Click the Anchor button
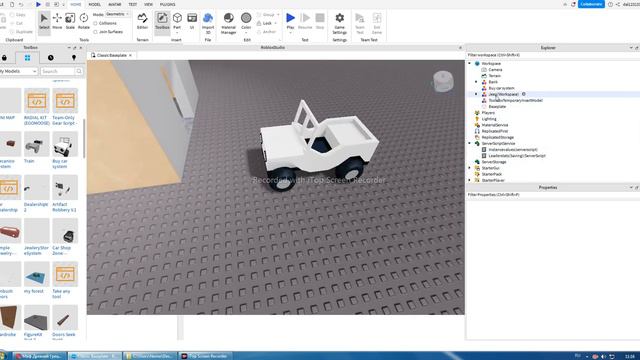The width and height of the screenshot is (640, 360). [x=266, y=31]
